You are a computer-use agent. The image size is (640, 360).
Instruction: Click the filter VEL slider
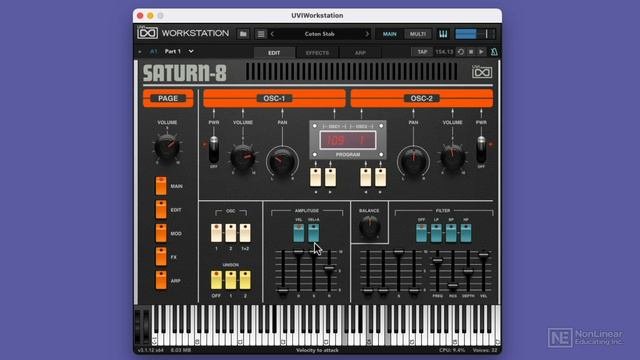(x=483, y=255)
